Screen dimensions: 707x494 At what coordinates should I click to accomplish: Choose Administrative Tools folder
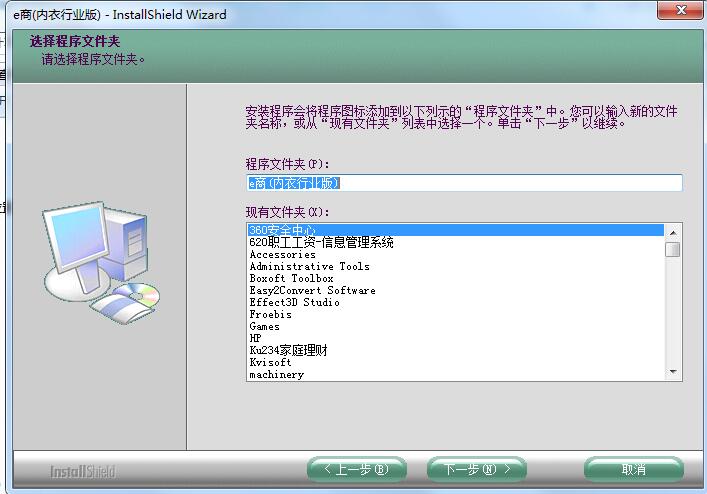point(455,266)
